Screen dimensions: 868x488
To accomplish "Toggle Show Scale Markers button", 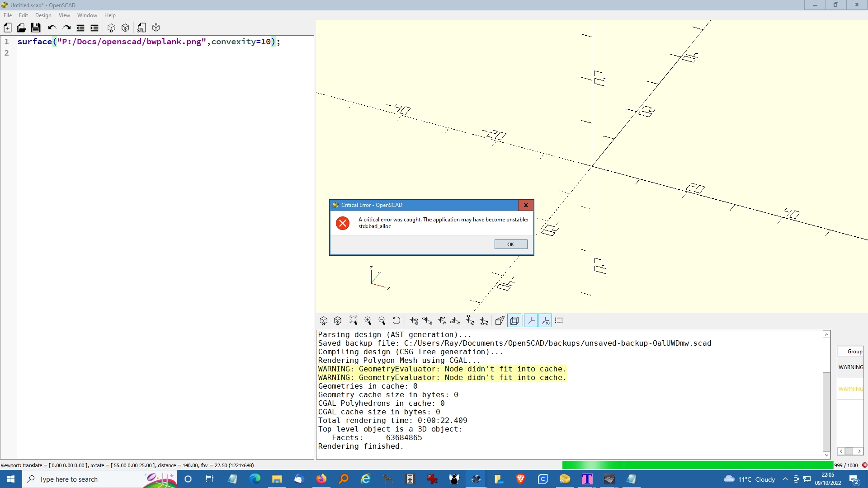I will [x=546, y=321].
